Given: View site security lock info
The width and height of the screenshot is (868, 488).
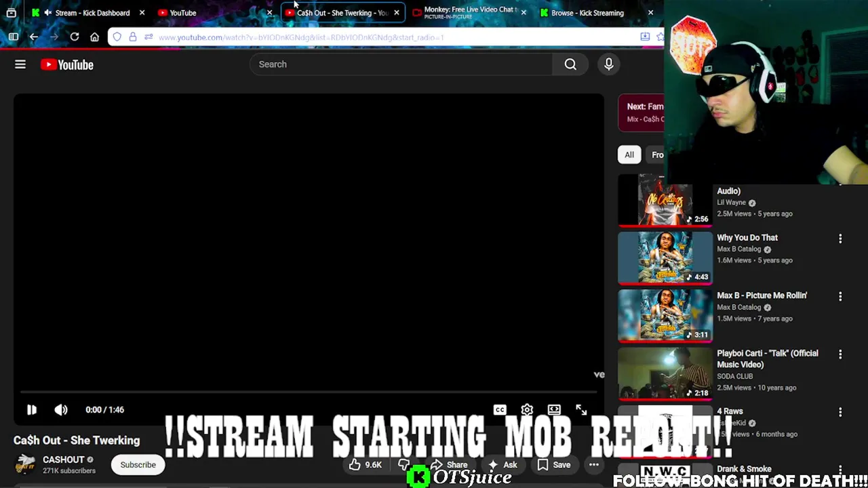Looking at the screenshot, I should pyautogui.click(x=133, y=37).
